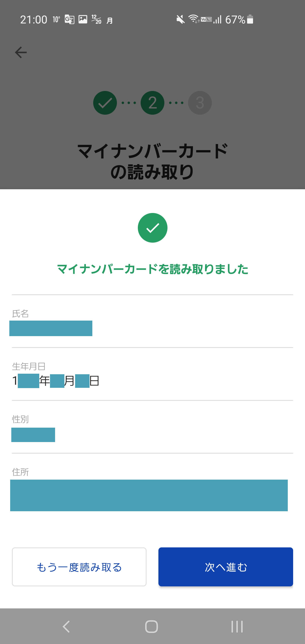Tap the Android back navigation button
Viewport: 305px width, 644px height.
click(66, 626)
